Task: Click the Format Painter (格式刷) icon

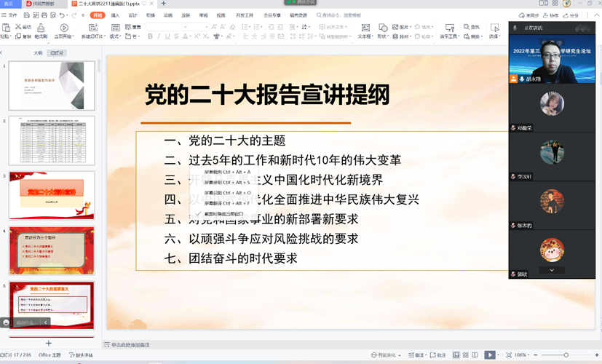Action: point(40,30)
